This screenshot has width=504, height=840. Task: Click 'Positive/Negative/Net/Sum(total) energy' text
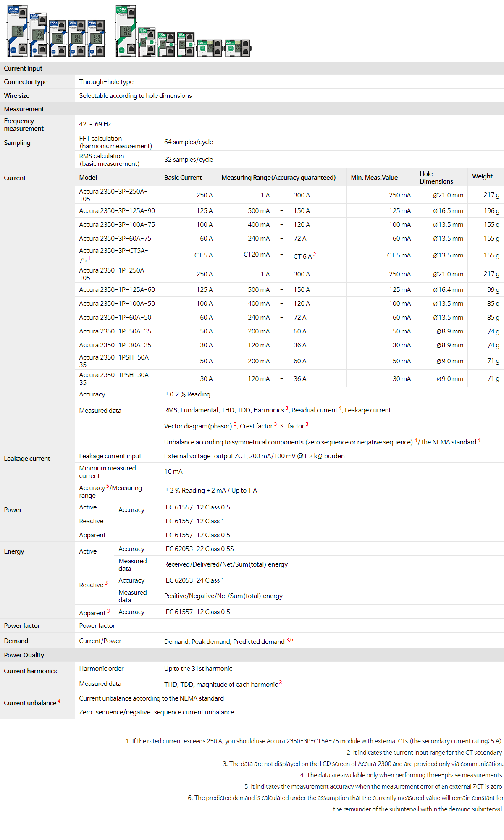[x=223, y=596]
